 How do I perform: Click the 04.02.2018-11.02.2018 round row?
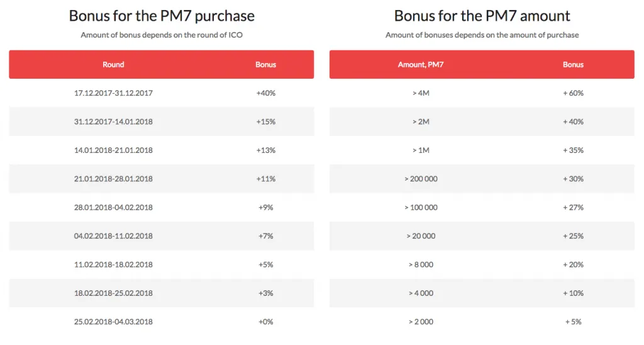113,236
